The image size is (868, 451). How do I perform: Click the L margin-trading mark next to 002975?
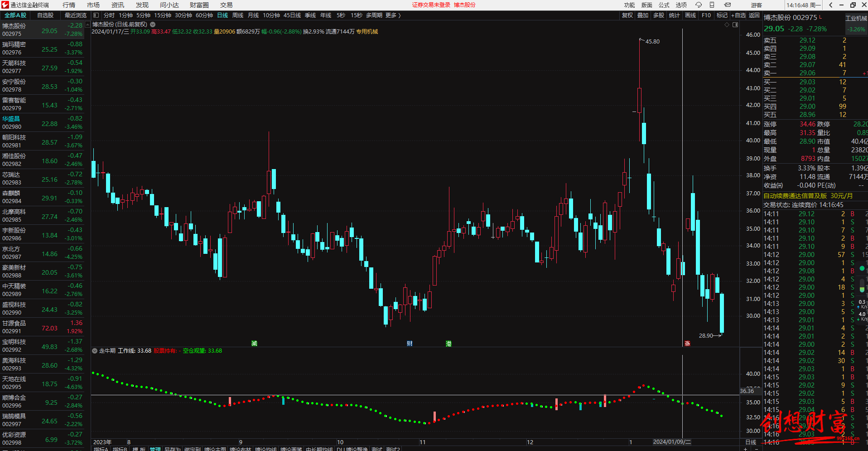pyautogui.click(x=820, y=17)
